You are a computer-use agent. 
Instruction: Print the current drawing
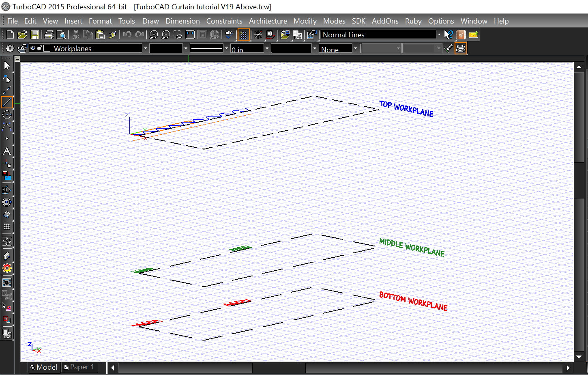pos(49,35)
